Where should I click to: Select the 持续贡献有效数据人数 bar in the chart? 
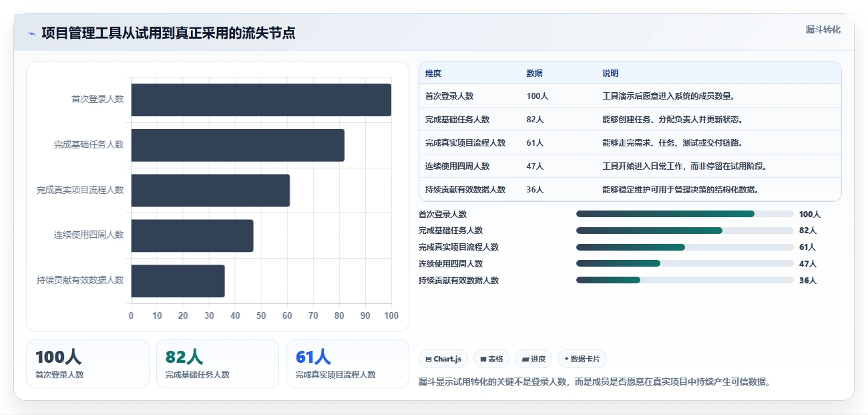click(x=178, y=281)
